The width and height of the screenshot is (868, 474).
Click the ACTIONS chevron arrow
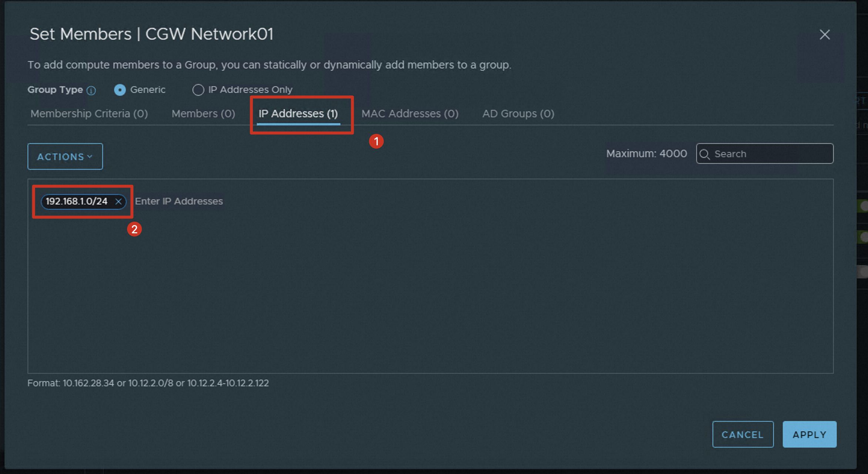90,157
